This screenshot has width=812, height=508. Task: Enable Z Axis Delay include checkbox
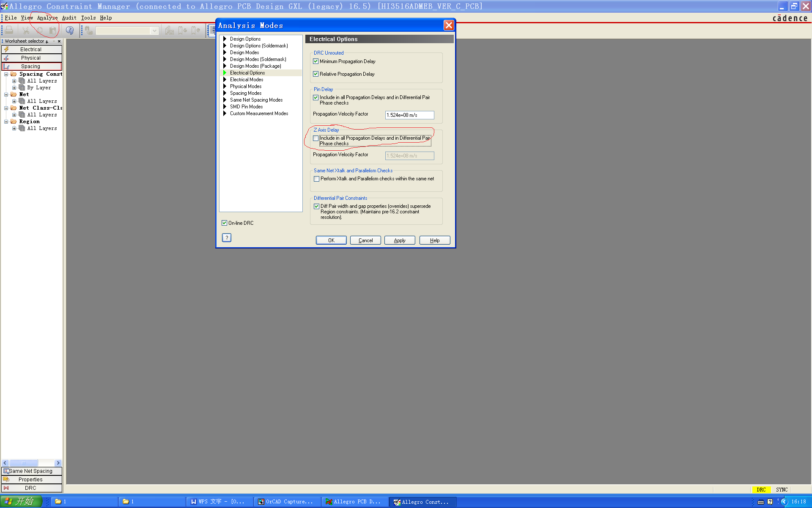click(316, 138)
